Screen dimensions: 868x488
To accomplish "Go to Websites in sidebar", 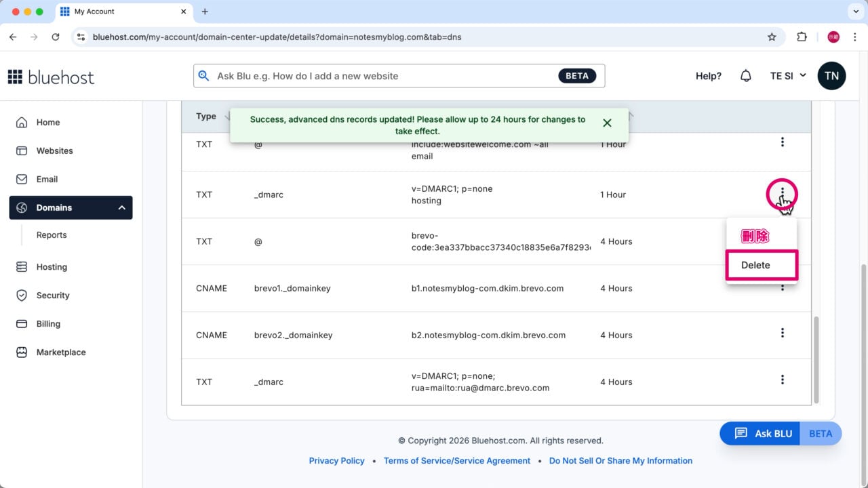I will (x=54, y=150).
